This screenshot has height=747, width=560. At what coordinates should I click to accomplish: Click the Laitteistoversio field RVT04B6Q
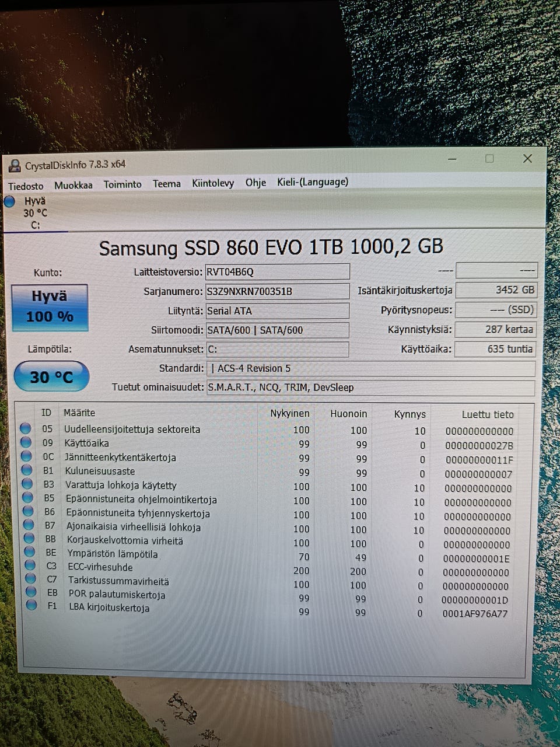[278, 271]
